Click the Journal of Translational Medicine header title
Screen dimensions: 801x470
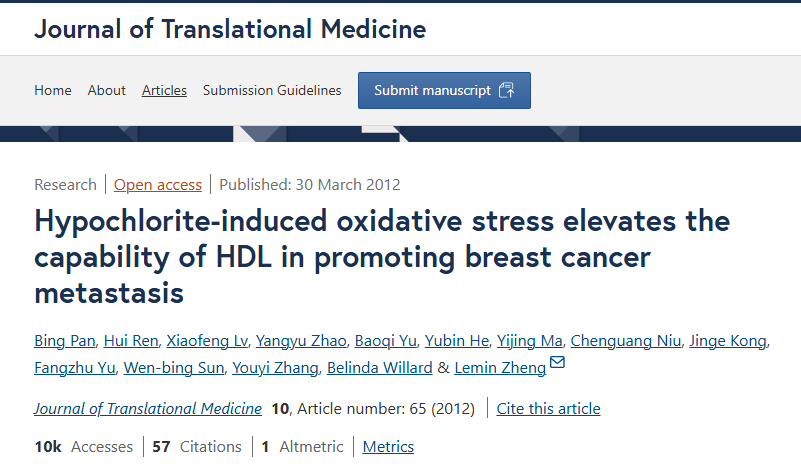point(230,29)
